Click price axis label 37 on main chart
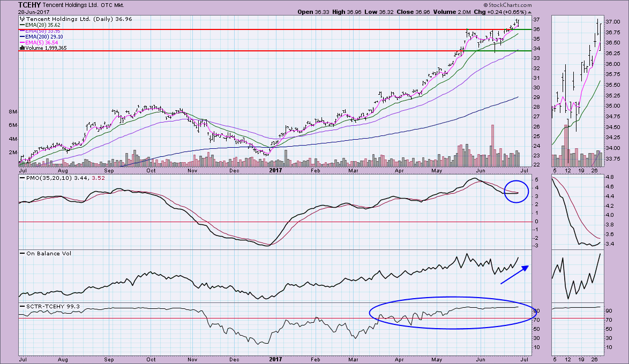The image size is (629, 364). tap(536, 20)
